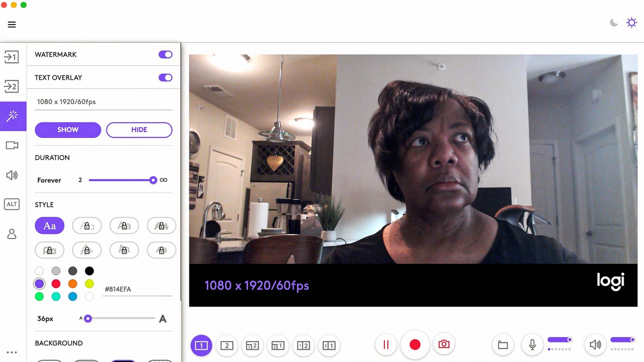Select the Source 1 sidebar icon

pos(11,57)
